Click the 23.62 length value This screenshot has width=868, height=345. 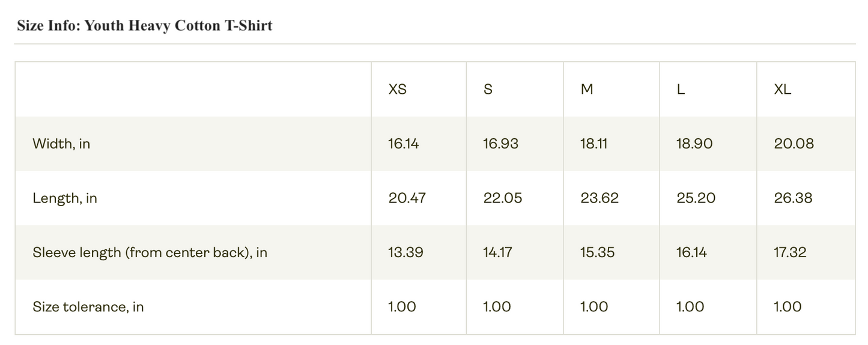click(x=599, y=198)
